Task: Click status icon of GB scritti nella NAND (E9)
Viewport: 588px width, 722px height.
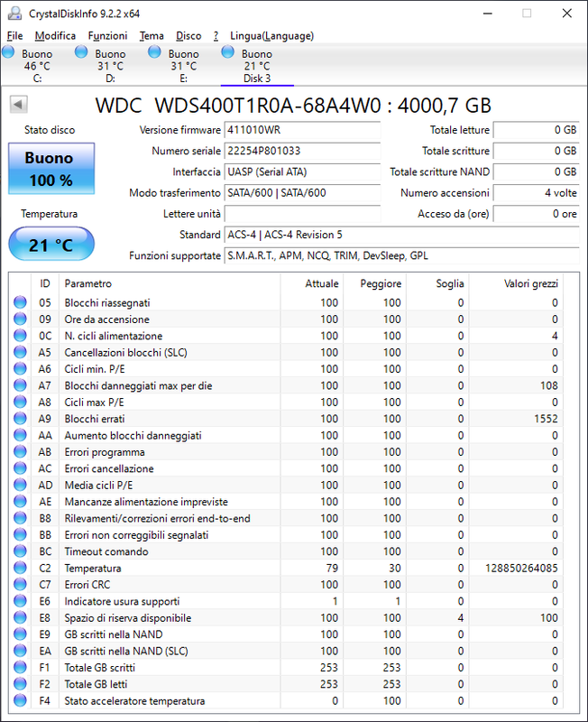Action: coord(20,634)
